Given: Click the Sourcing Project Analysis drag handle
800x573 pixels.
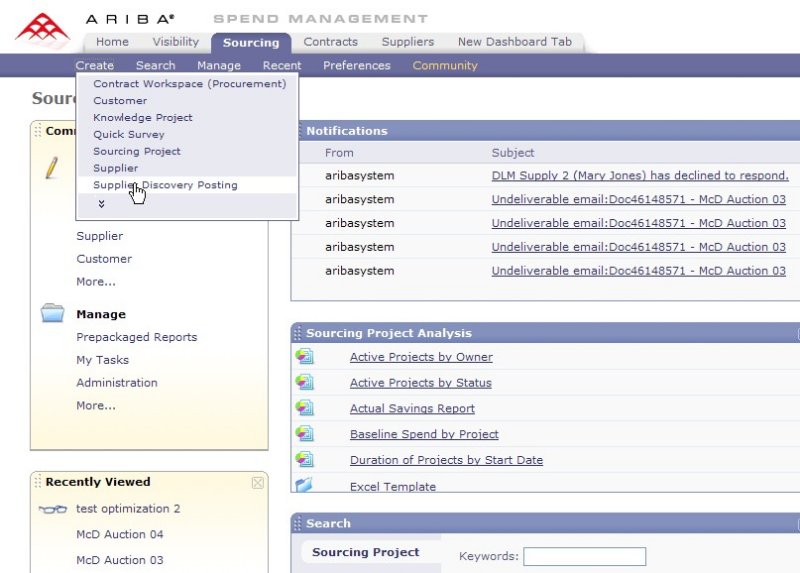Looking at the screenshot, I should tap(298, 333).
